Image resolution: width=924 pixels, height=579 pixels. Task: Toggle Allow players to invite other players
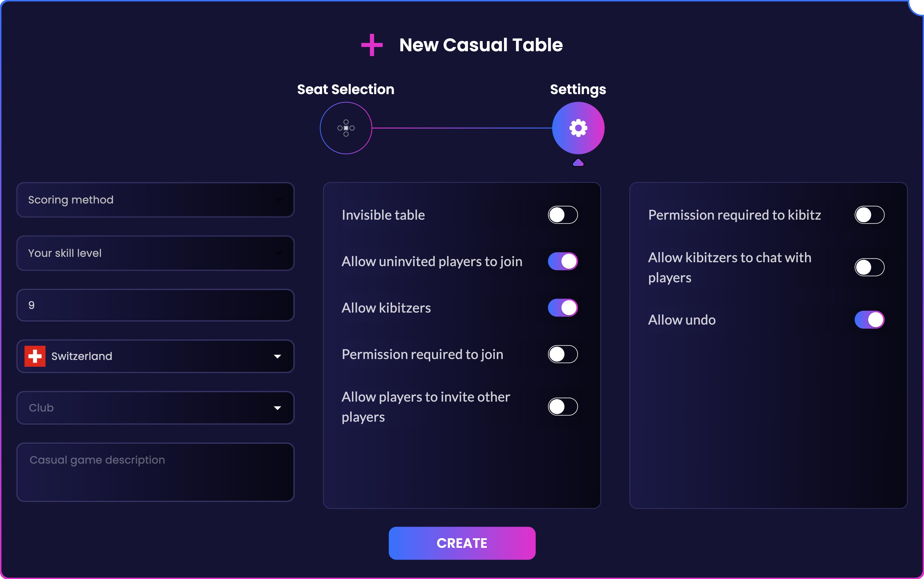(x=562, y=407)
